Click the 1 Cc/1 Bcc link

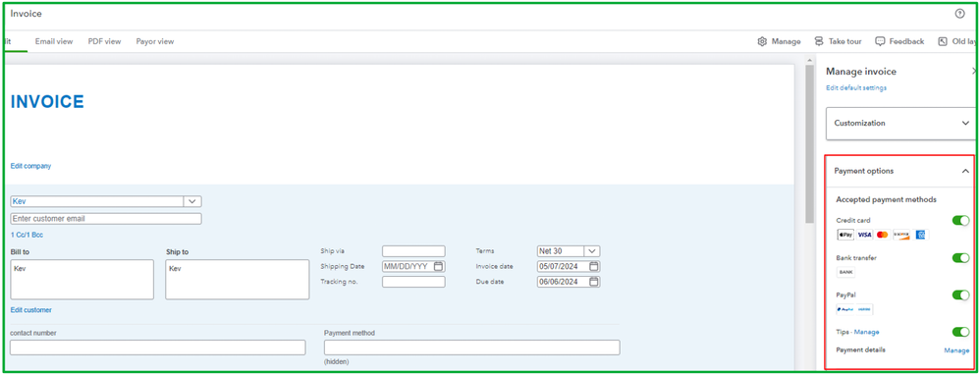(27, 235)
